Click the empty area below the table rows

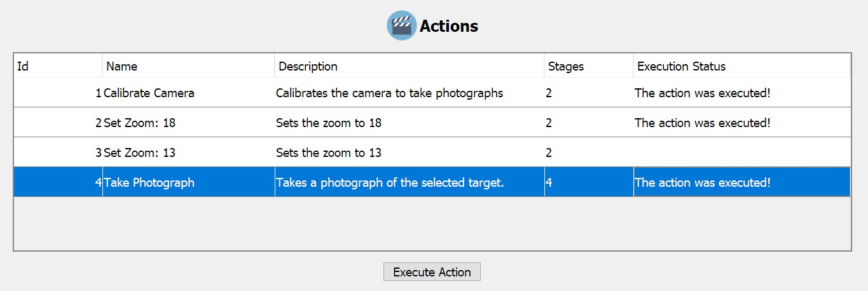tap(432, 223)
